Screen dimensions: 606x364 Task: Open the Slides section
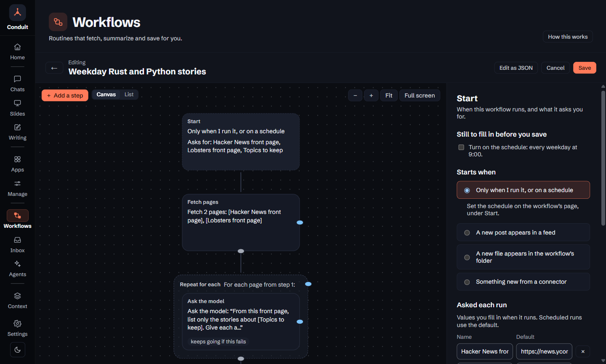click(17, 108)
